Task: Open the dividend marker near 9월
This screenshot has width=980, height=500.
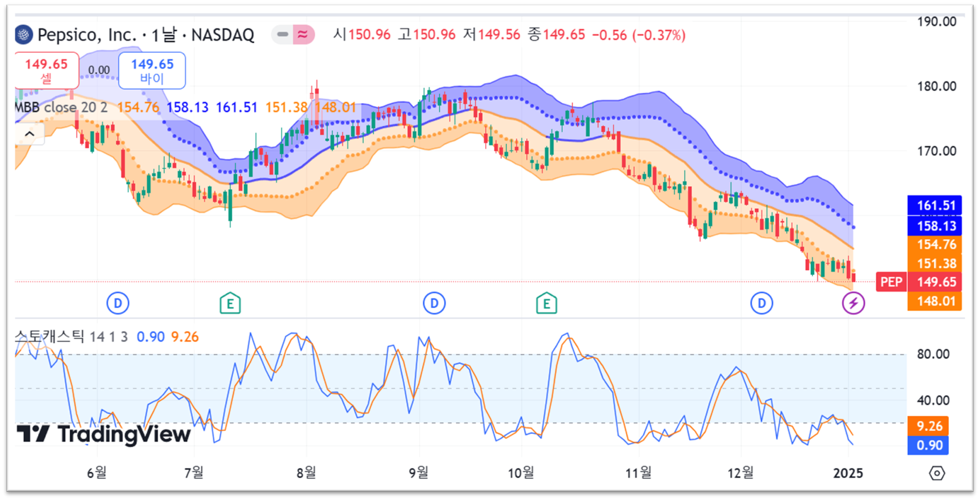Action: click(434, 303)
